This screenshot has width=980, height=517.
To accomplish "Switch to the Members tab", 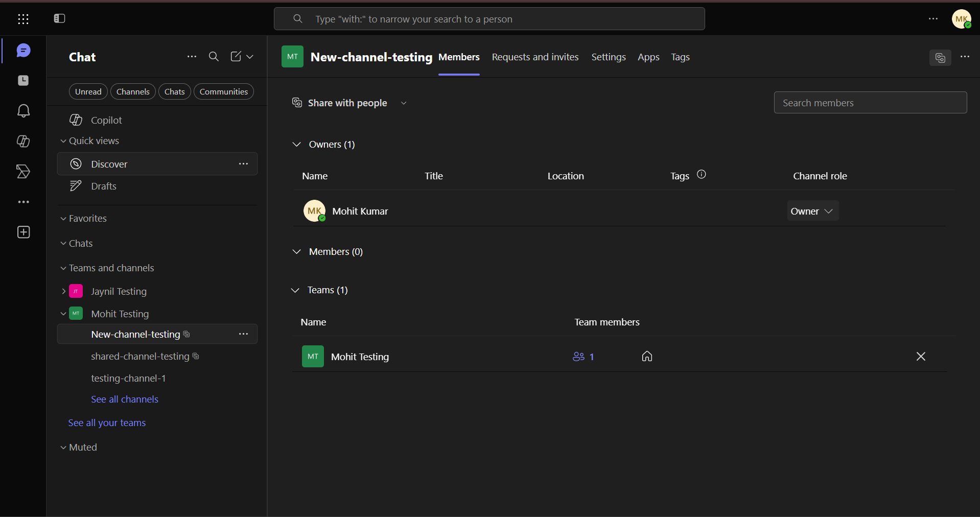I will point(459,57).
